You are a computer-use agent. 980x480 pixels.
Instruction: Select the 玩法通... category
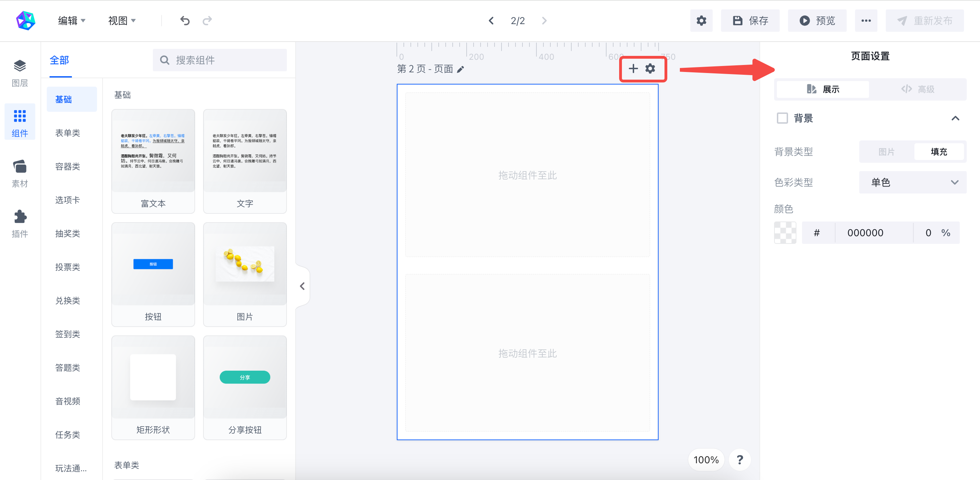[x=72, y=468]
